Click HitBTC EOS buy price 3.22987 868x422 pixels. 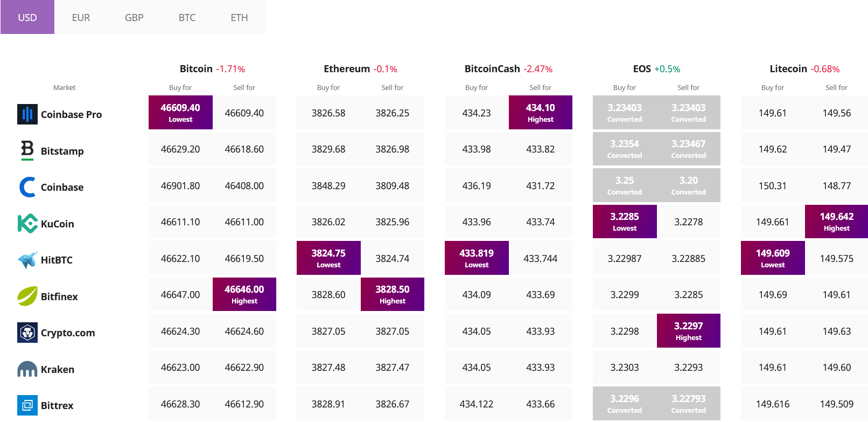click(x=625, y=258)
